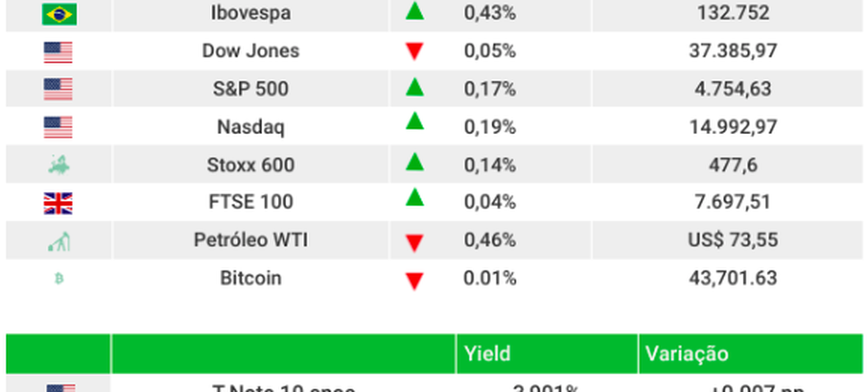Image resolution: width=868 pixels, height=392 pixels.
Task: Click the Stoxx 600 value 477,6
Action: coord(732,165)
